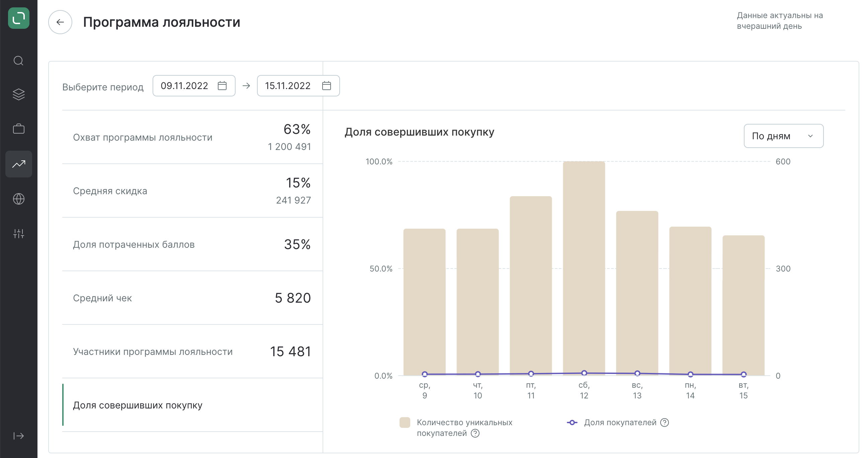
Task: Select 'Доля совершивших покупку' metric row
Action: pos(192,405)
